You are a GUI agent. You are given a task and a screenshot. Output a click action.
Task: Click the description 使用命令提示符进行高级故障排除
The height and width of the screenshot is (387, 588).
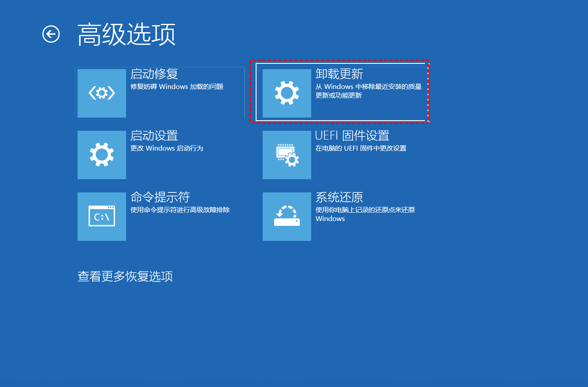click(180, 210)
